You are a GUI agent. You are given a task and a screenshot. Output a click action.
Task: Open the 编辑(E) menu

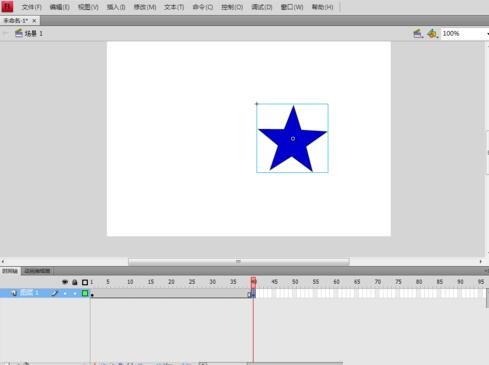[60, 7]
